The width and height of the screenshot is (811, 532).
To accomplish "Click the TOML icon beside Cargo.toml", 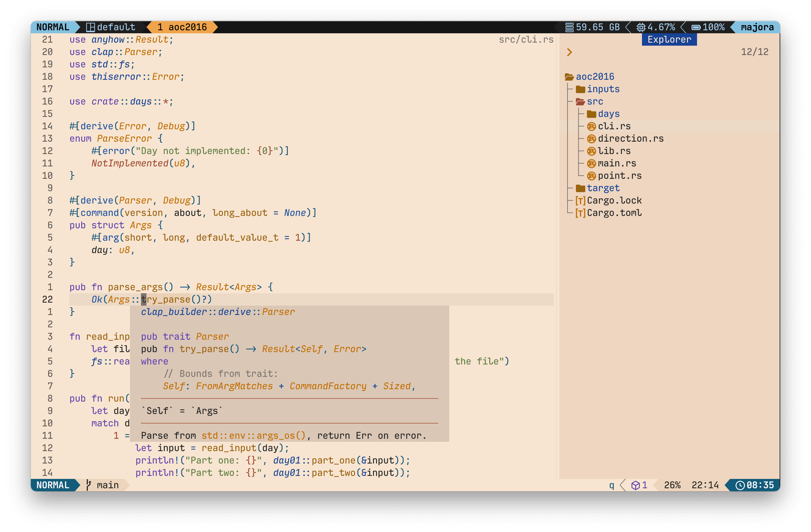I will pyautogui.click(x=580, y=213).
